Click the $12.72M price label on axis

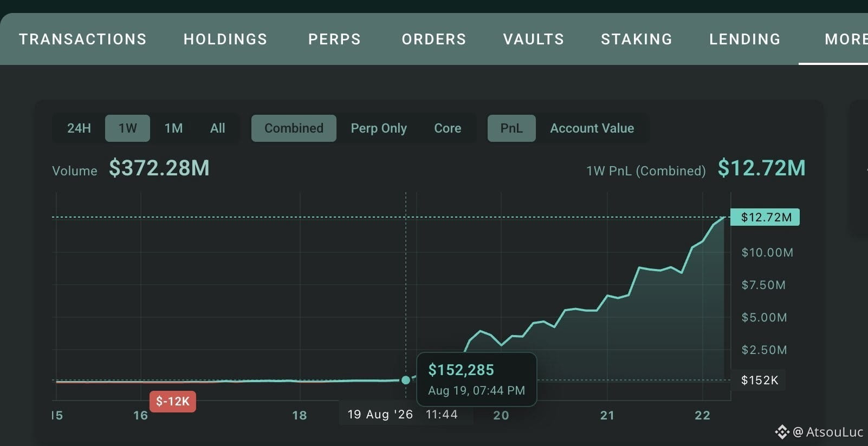(x=765, y=217)
